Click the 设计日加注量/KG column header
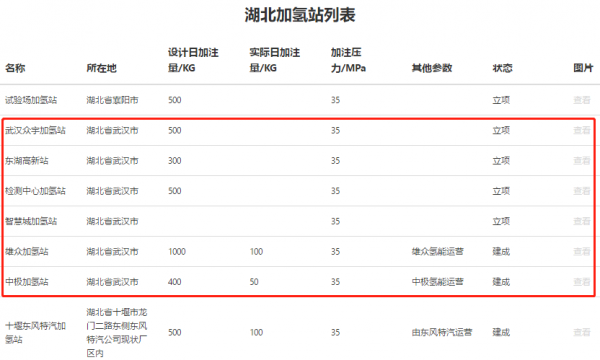The image size is (600, 360). (193, 60)
